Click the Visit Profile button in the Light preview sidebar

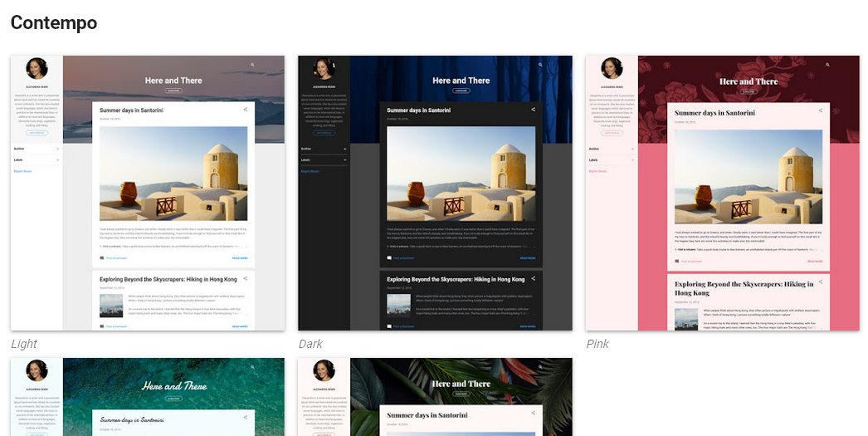[x=37, y=133]
